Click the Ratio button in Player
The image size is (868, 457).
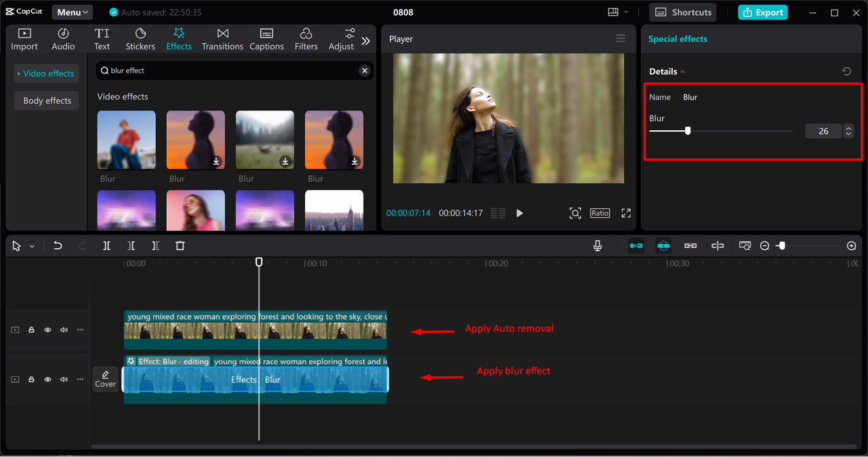[x=600, y=213]
